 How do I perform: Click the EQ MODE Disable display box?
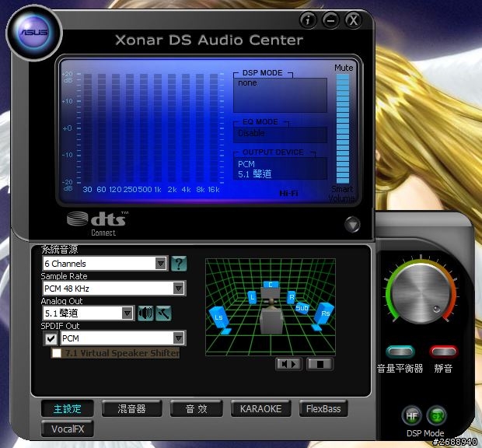[280, 134]
